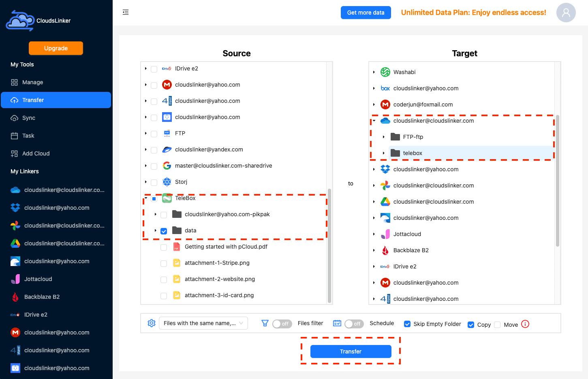
Task: Expand the cloudslinker@yahoo.com-pikpak folder
Action: click(156, 214)
